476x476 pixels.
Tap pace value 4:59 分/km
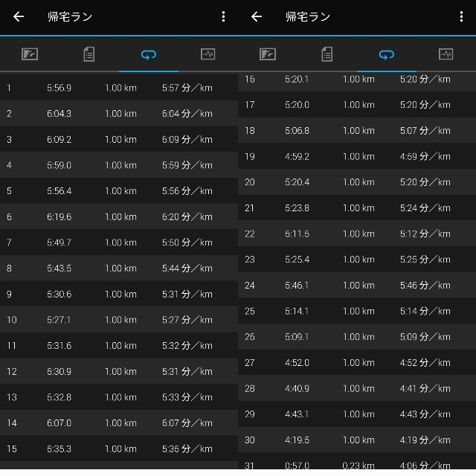pos(425,156)
